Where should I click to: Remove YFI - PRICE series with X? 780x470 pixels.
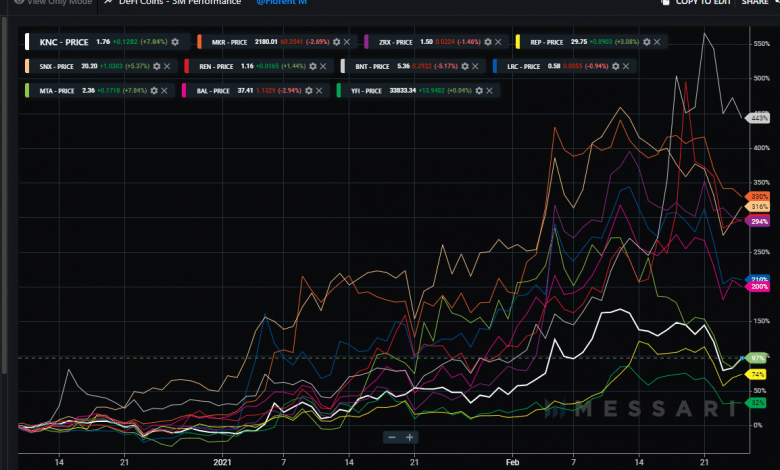[489, 91]
